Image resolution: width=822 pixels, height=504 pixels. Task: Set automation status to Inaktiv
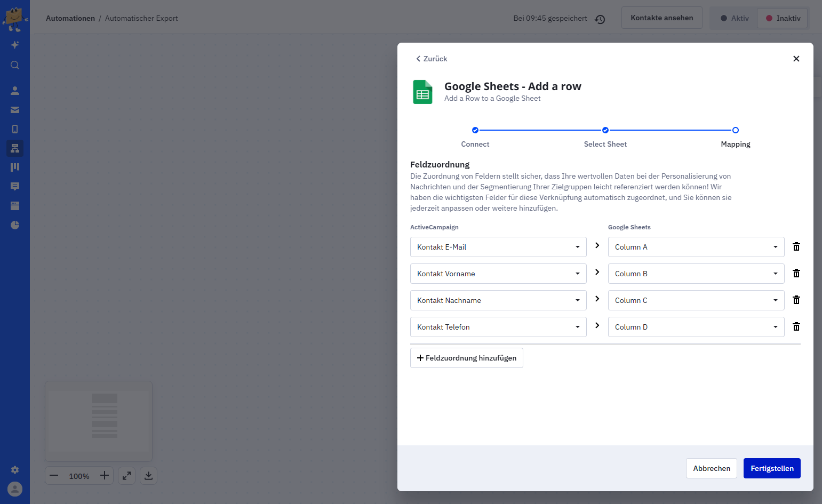[783, 18]
